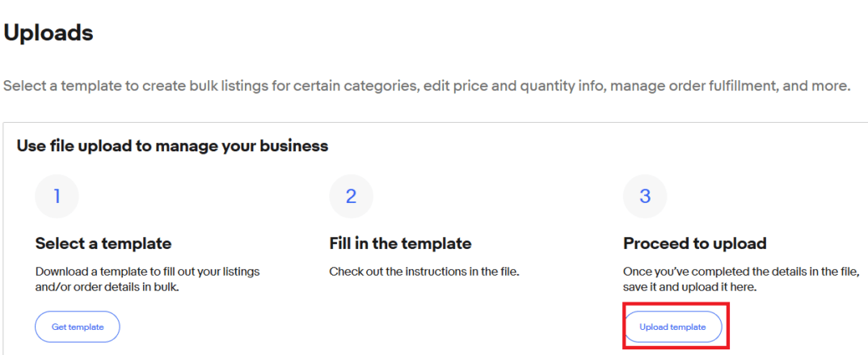Select the step 2 number circle
This screenshot has height=355, width=868.
tap(351, 197)
